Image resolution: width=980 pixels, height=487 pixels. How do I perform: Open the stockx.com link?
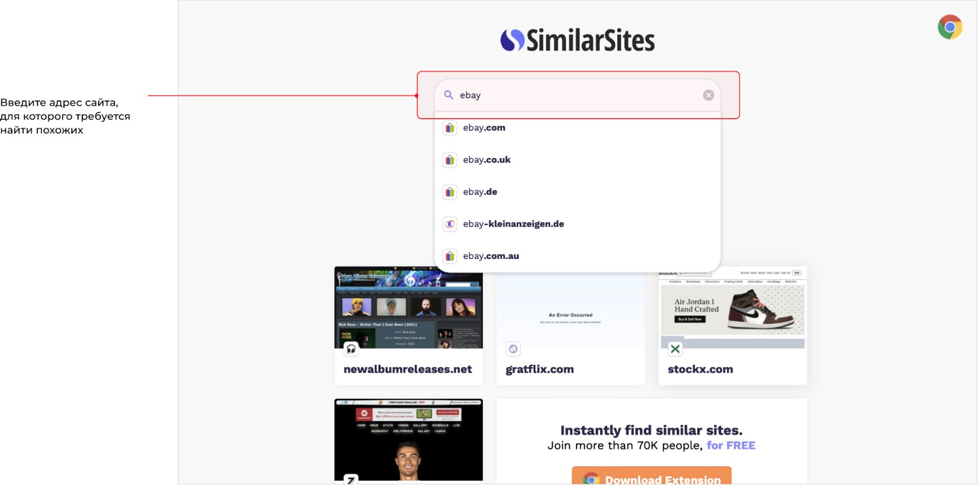coord(700,369)
